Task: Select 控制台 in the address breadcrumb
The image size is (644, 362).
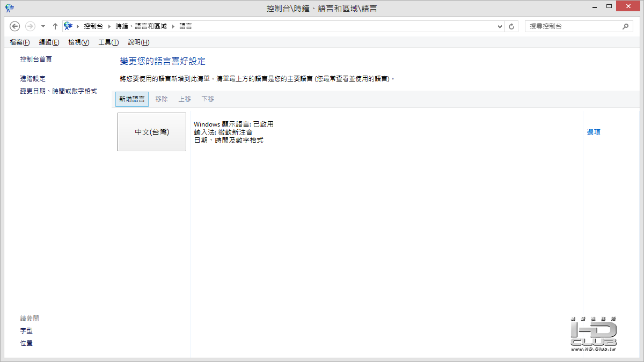Action: pos(93,26)
